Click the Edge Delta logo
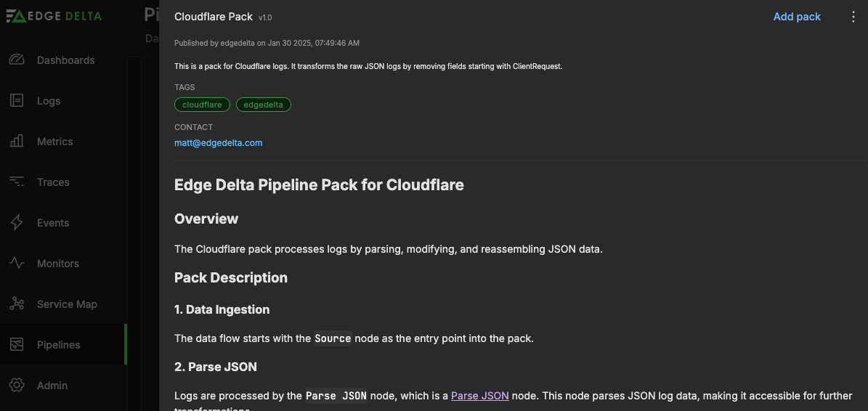The width and height of the screenshot is (868, 411). click(x=54, y=16)
